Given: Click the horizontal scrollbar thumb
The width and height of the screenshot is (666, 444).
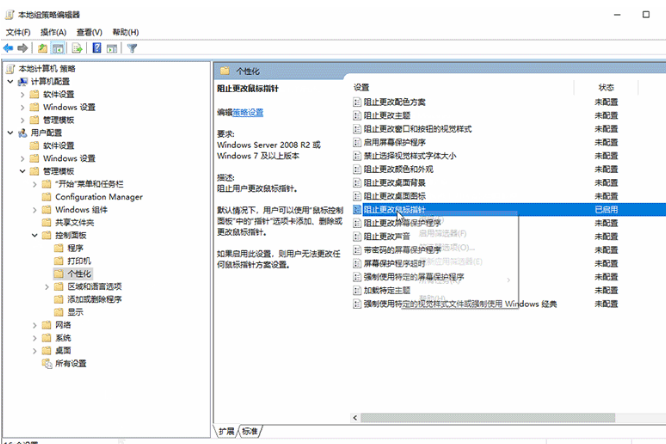Looking at the screenshot, I should click(488, 418).
